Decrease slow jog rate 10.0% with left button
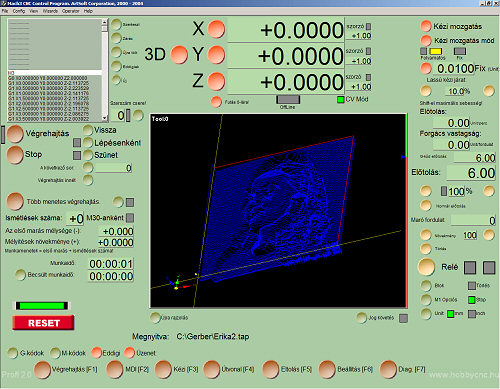 click(x=426, y=91)
